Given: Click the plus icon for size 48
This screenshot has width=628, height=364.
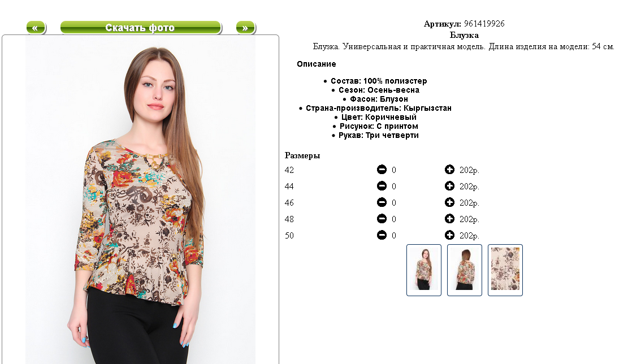Looking at the screenshot, I should [449, 219].
